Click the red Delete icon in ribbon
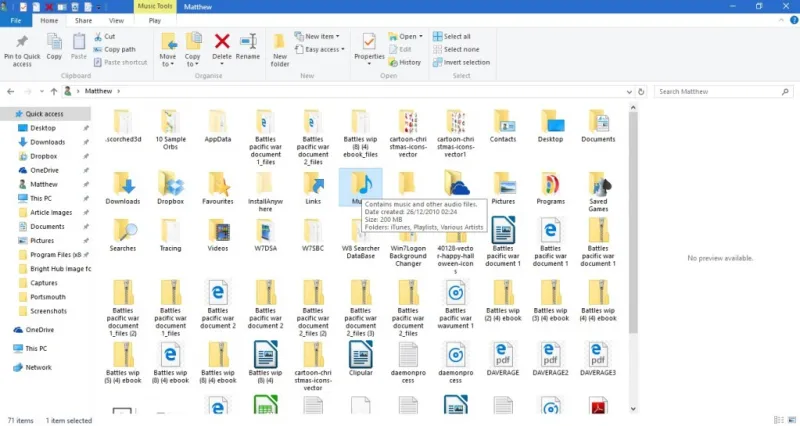This screenshot has width=800, height=426. tap(222, 46)
